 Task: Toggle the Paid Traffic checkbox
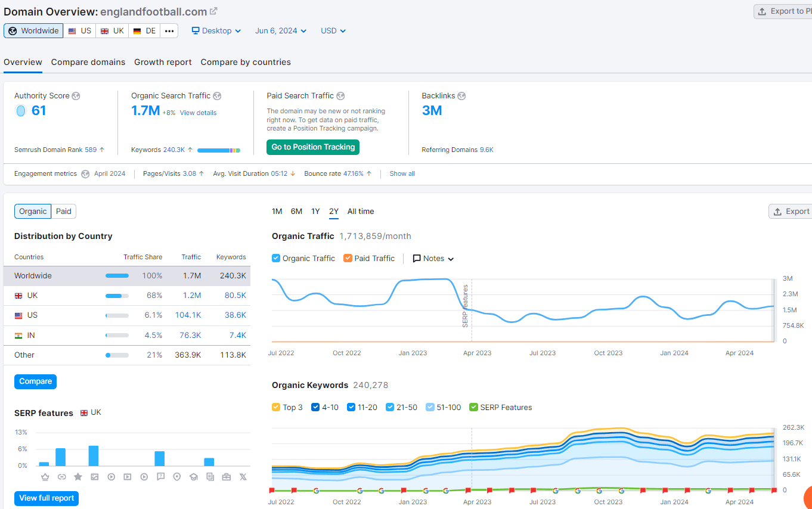pos(348,259)
